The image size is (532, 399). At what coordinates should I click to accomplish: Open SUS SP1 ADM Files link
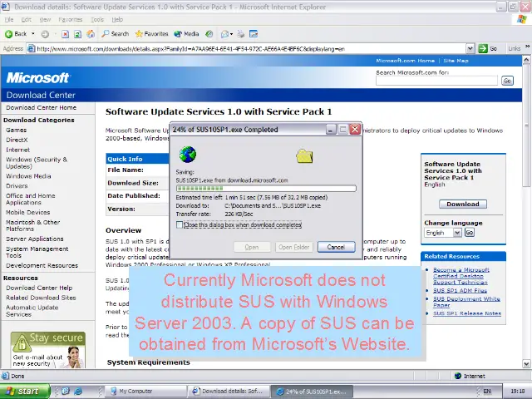pos(460,290)
